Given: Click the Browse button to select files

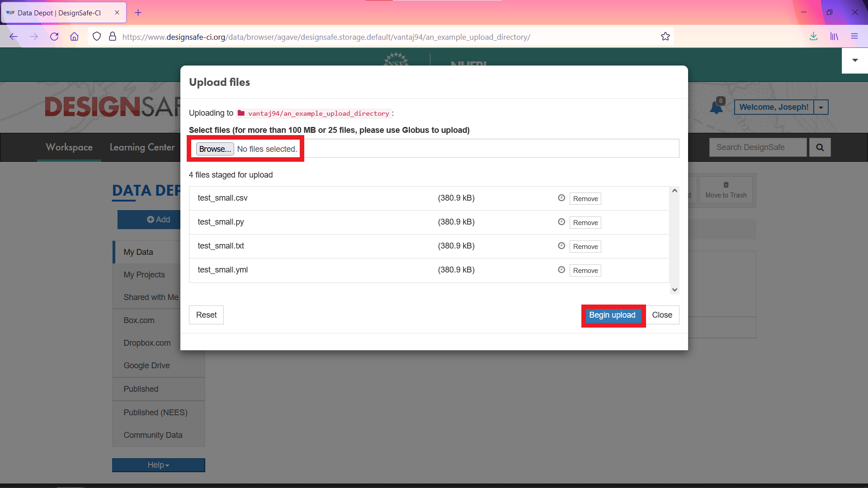Looking at the screenshot, I should [x=215, y=148].
